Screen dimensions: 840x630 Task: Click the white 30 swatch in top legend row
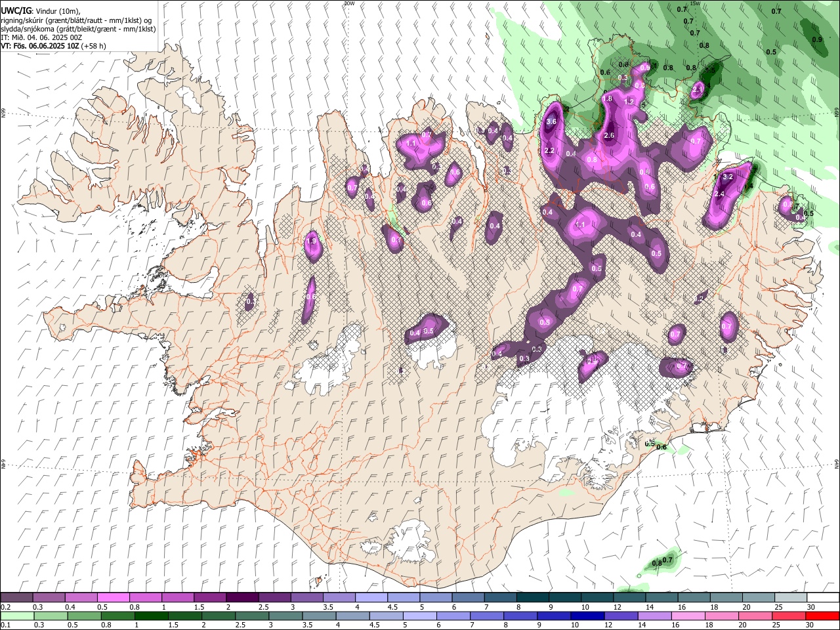point(822,598)
